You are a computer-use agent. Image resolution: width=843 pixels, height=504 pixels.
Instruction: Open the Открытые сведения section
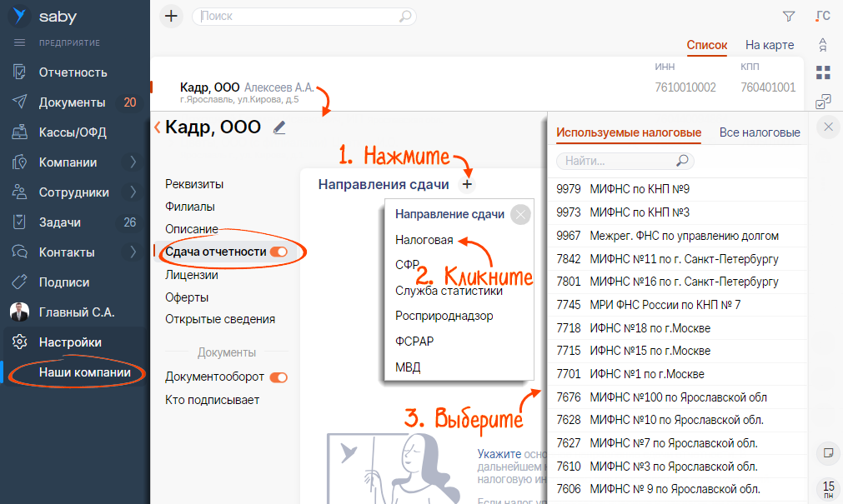tap(220, 319)
